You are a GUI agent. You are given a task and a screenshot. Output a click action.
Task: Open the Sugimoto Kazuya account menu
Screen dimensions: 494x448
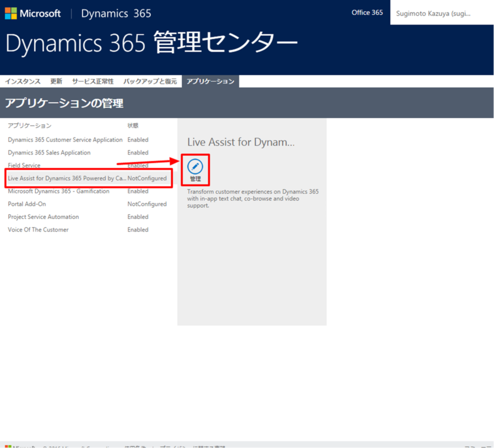(433, 13)
